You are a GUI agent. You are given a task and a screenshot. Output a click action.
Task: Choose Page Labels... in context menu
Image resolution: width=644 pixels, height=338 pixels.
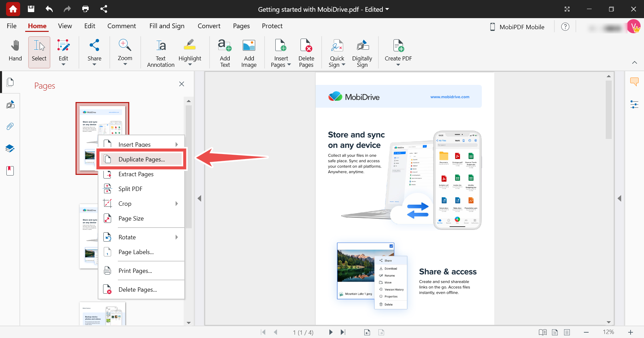pyautogui.click(x=141, y=252)
